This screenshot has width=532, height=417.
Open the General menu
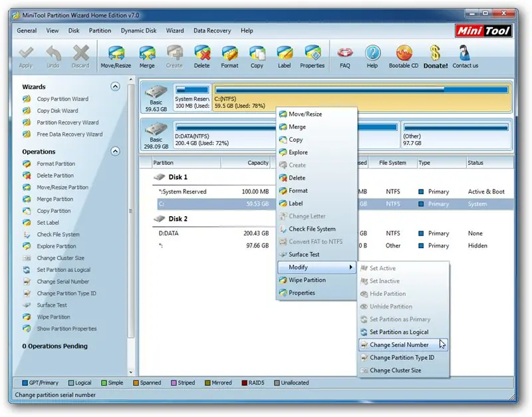point(27,31)
